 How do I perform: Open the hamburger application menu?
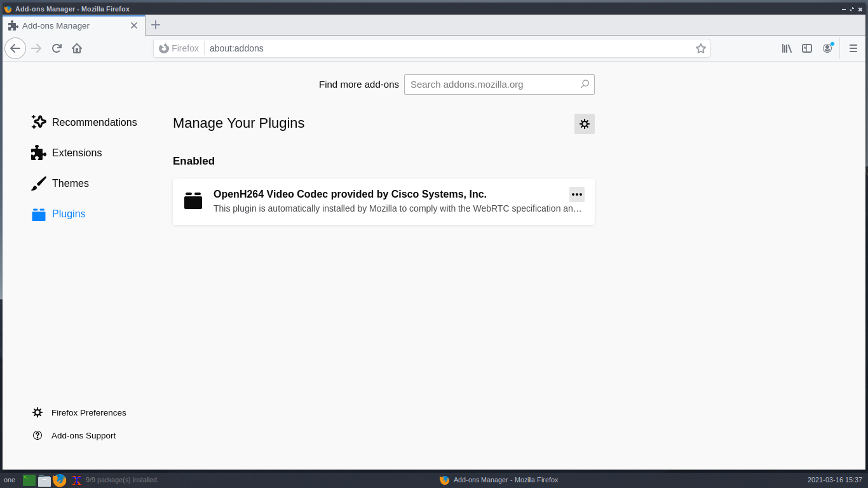(853, 48)
